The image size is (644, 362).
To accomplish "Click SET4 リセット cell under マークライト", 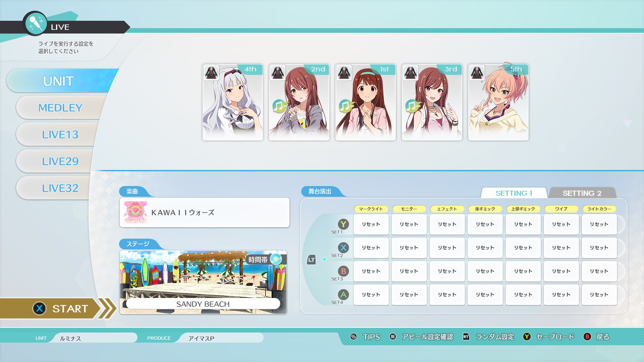I will 371,295.
